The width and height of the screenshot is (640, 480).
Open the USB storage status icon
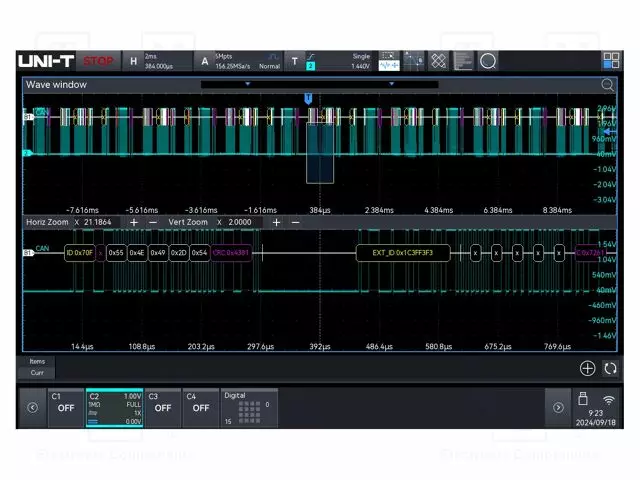click(583, 401)
